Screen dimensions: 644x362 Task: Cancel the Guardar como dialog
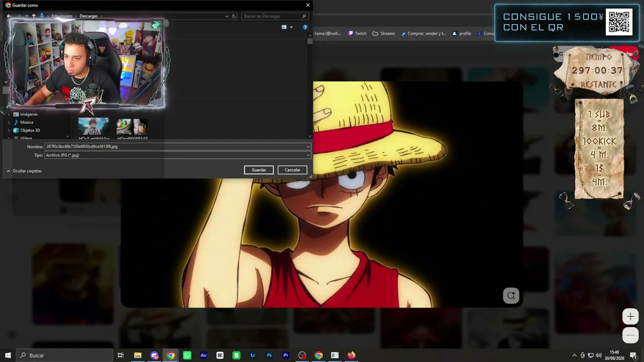[x=292, y=170]
